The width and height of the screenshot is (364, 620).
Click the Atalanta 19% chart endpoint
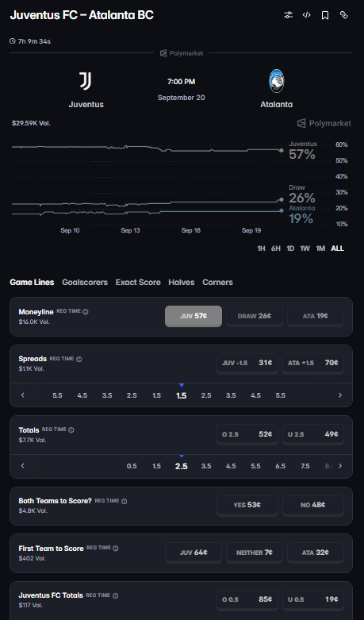coord(282,210)
